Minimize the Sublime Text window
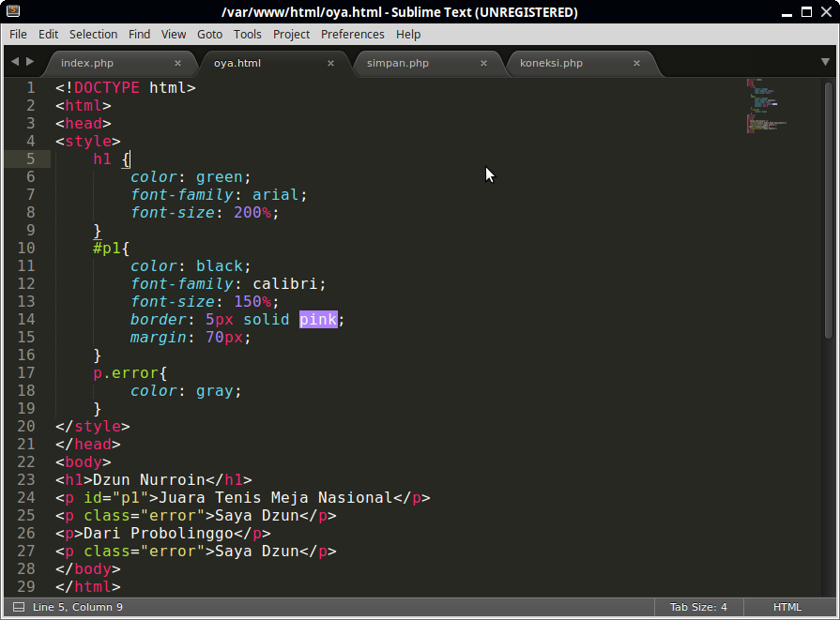The image size is (840, 620). pyautogui.click(x=787, y=13)
